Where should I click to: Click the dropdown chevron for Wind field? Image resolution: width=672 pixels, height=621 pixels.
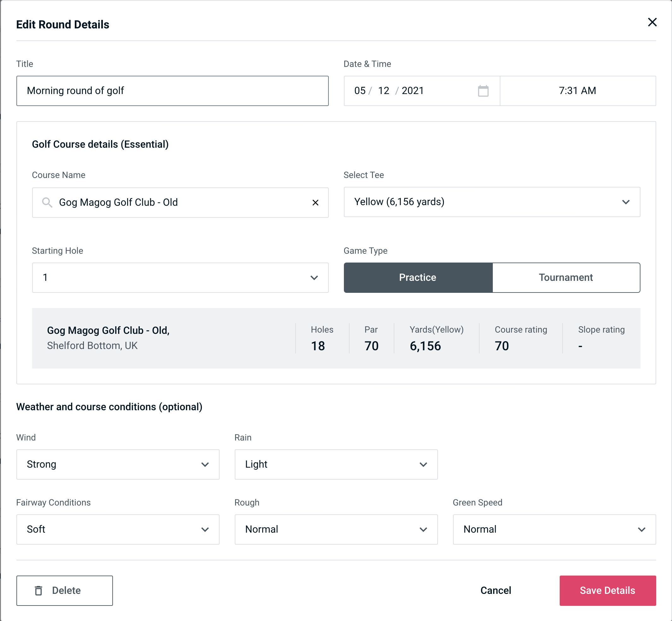click(x=205, y=465)
